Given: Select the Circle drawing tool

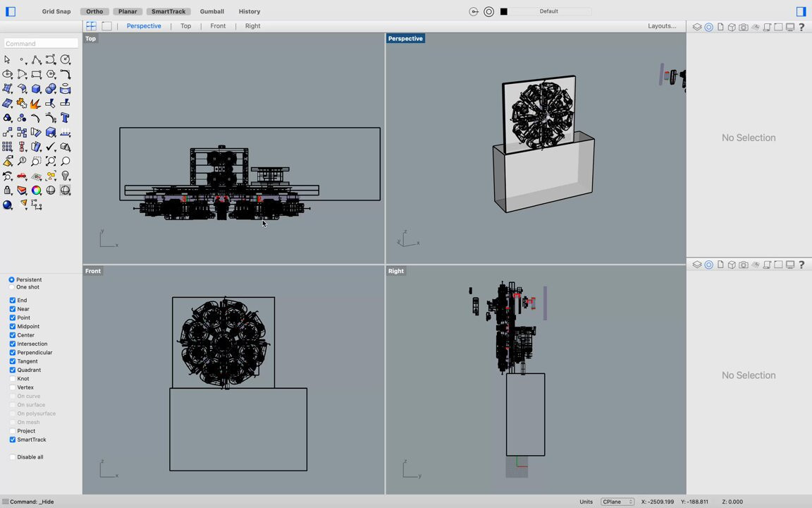Looking at the screenshot, I should (x=65, y=60).
